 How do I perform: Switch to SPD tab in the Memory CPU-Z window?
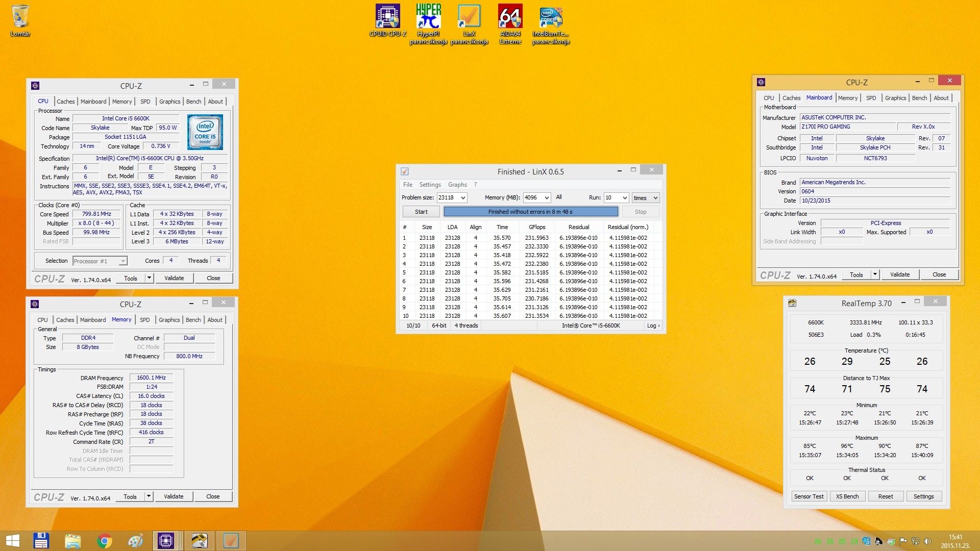[145, 320]
